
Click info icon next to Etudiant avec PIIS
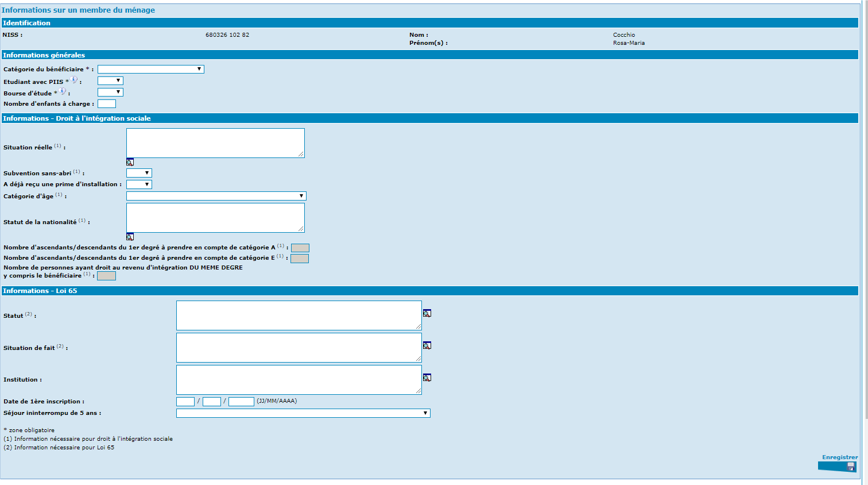pyautogui.click(x=73, y=80)
